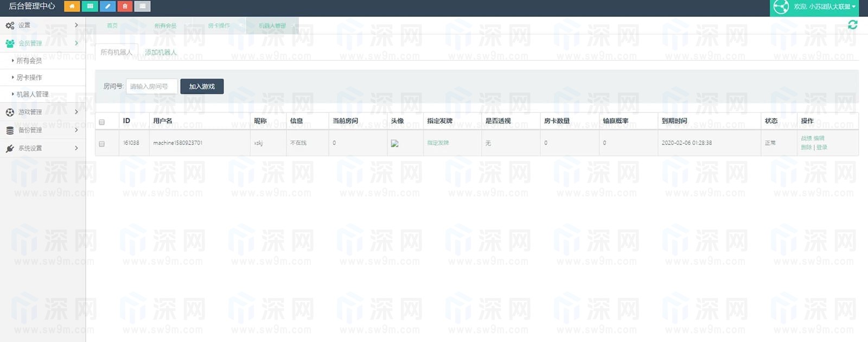Expand the 设置 sidebar menu
This screenshot has width=868, height=342.
(x=42, y=25)
